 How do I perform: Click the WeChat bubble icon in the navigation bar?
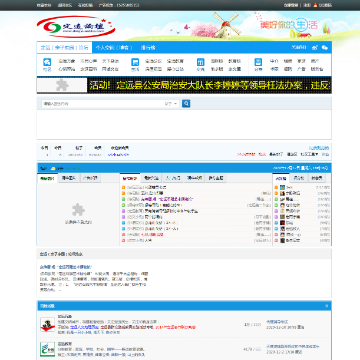tap(324, 48)
